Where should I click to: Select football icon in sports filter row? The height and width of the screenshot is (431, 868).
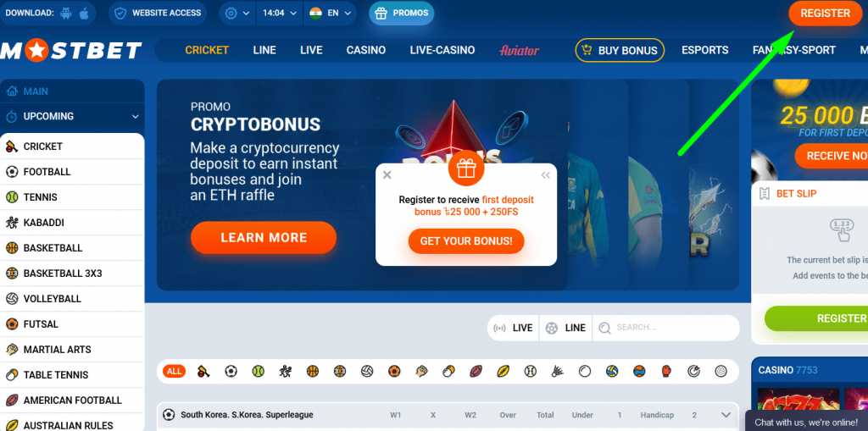click(231, 371)
